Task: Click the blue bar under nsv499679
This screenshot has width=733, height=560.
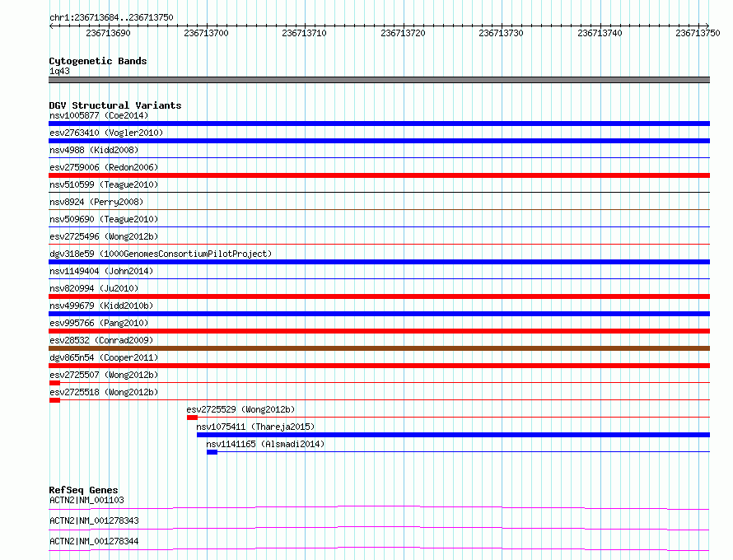Action: pyautogui.click(x=379, y=314)
